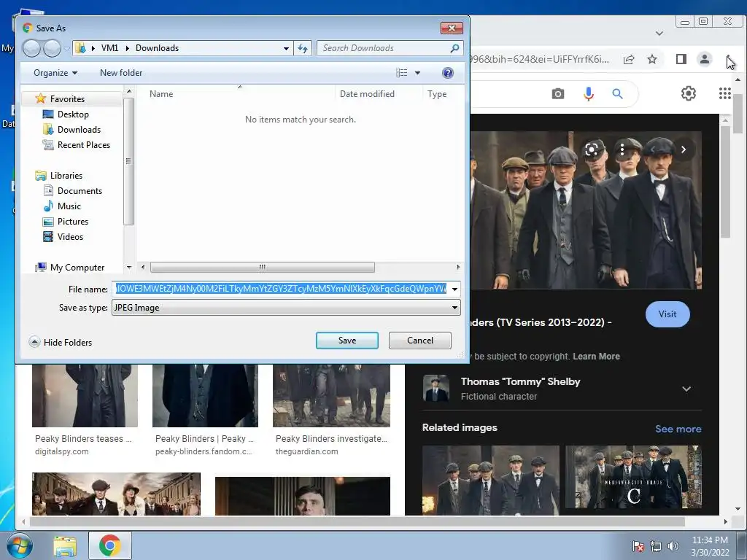Open the peaky-blinders.fandom result image
Image resolution: width=747 pixels, height=560 pixels.
tap(205, 396)
